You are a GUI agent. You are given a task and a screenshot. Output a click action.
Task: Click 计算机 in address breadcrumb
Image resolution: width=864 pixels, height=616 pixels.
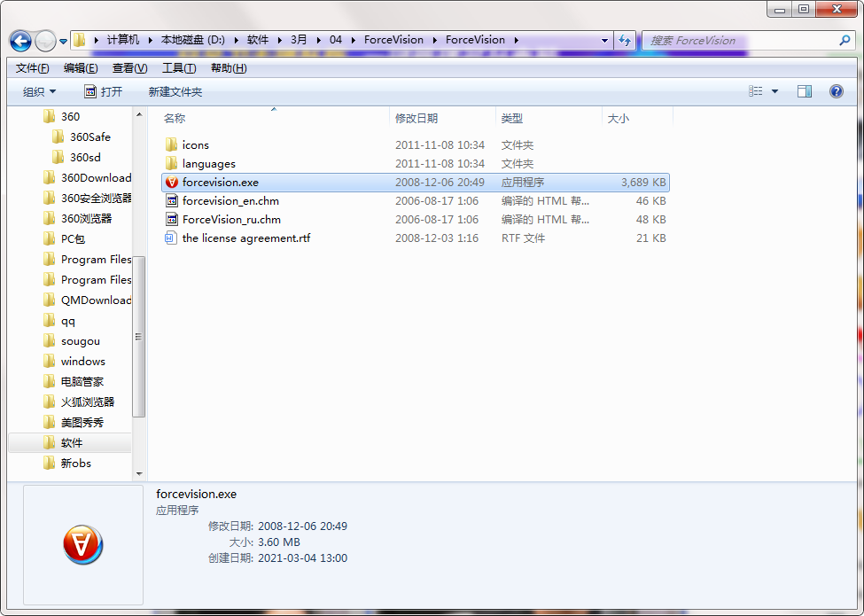click(x=123, y=40)
